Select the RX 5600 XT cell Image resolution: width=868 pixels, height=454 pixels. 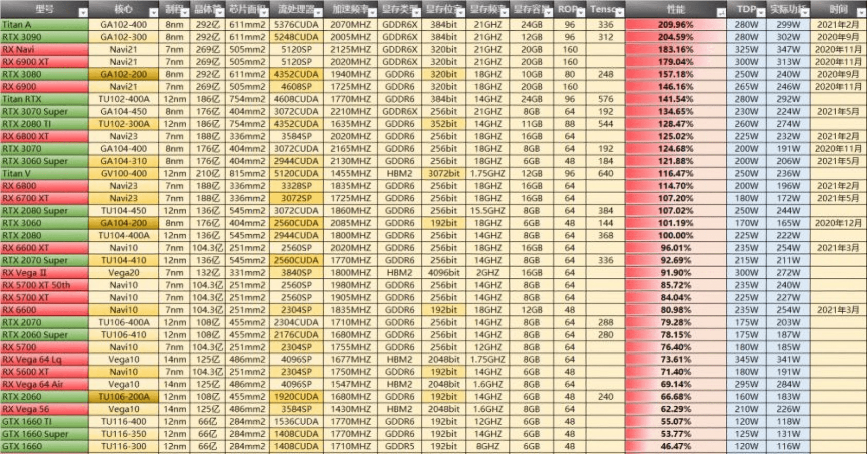pyautogui.click(x=44, y=372)
